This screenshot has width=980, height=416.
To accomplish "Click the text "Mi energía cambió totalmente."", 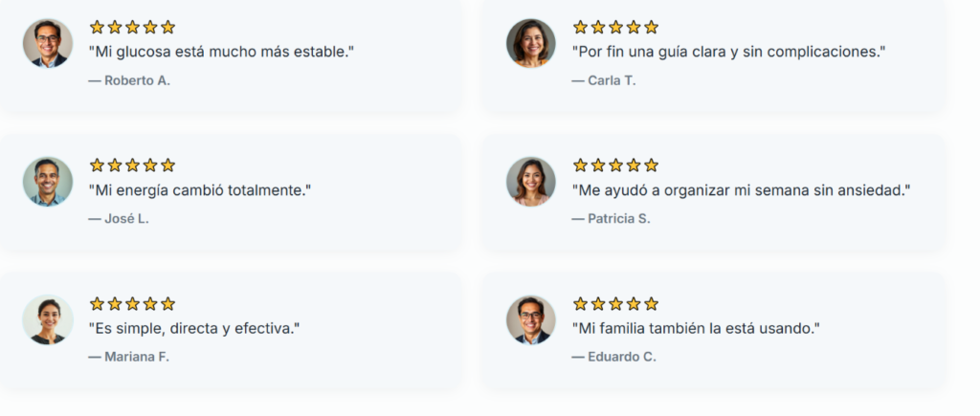I will click(200, 190).
